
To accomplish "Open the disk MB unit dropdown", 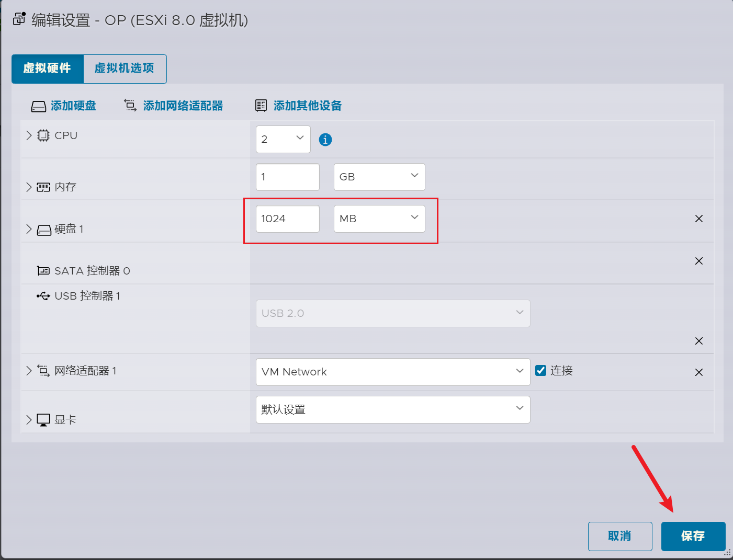I will [379, 219].
